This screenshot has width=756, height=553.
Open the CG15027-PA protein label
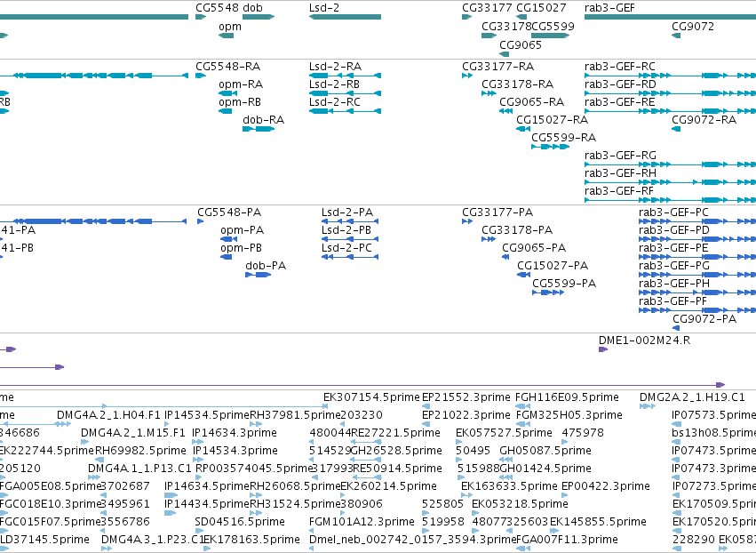pyautogui.click(x=553, y=266)
